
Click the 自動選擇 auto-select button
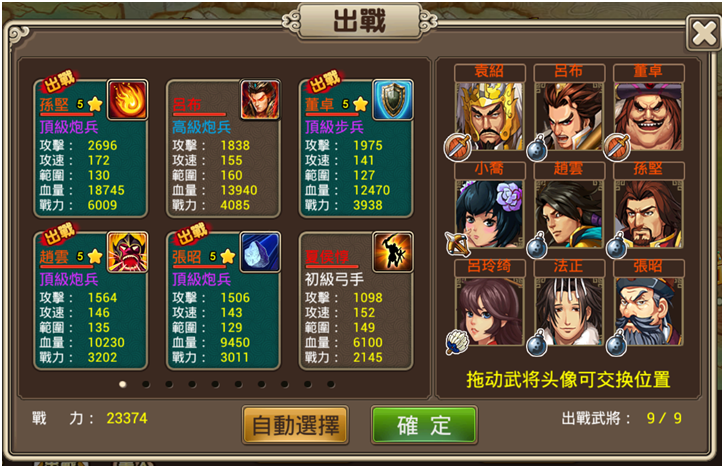(x=296, y=425)
